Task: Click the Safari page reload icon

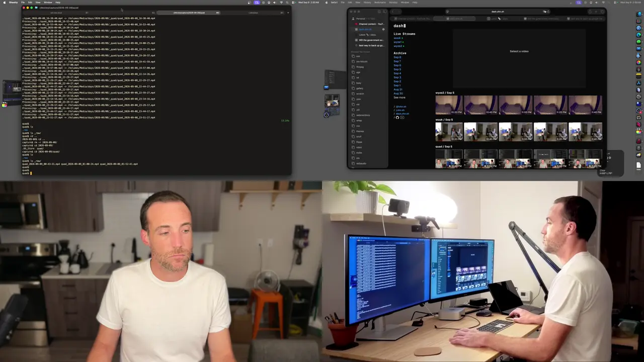Action: tap(548, 11)
